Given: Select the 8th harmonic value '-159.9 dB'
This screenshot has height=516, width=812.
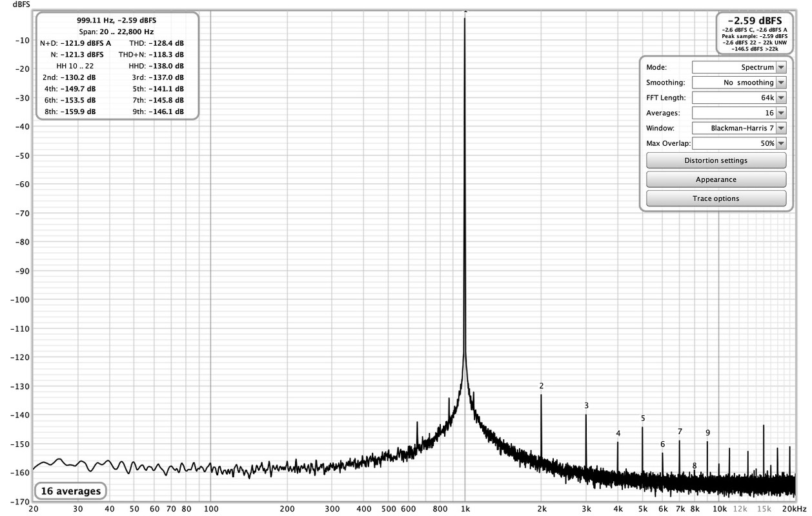Looking at the screenshot, I should click(78, 112).
